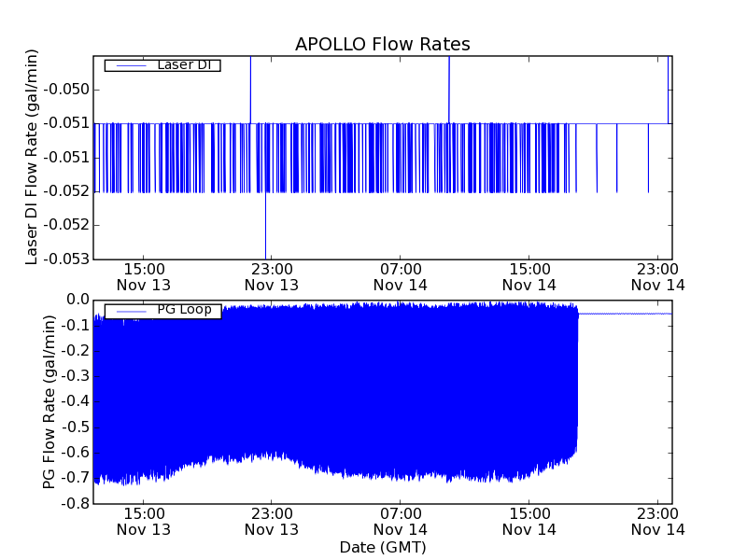747x560 pixels.
Task: Click the PG Flow Rate y-axis label
Action: point(49,401)
